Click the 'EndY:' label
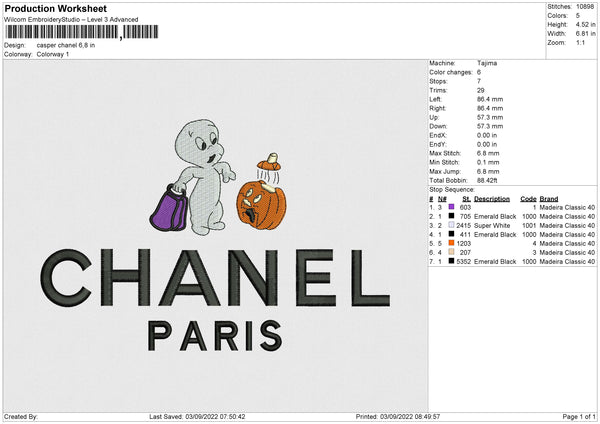Viewport: 600px width, 424px height. tap(438, 144)
